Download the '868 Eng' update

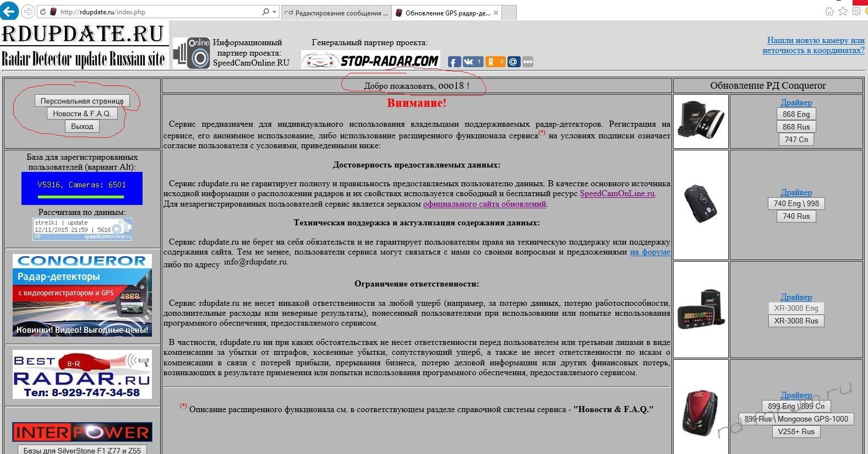click(x=796, y=114)
